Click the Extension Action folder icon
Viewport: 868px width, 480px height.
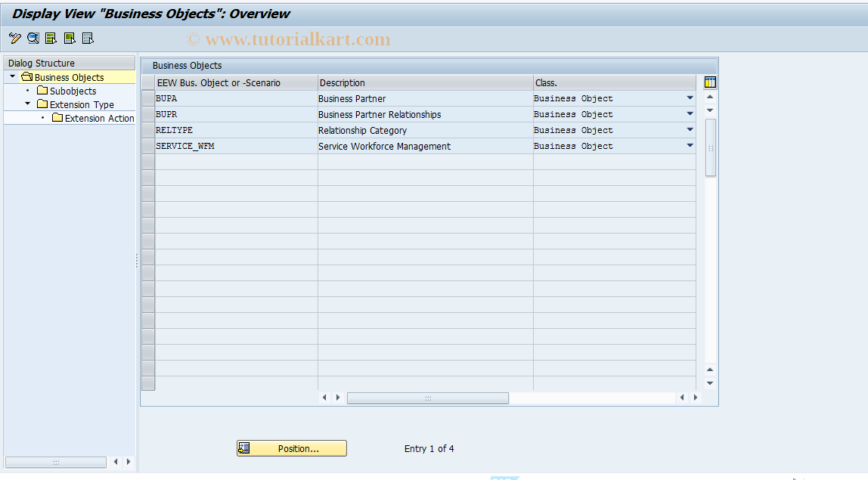[x=57, y=117]
